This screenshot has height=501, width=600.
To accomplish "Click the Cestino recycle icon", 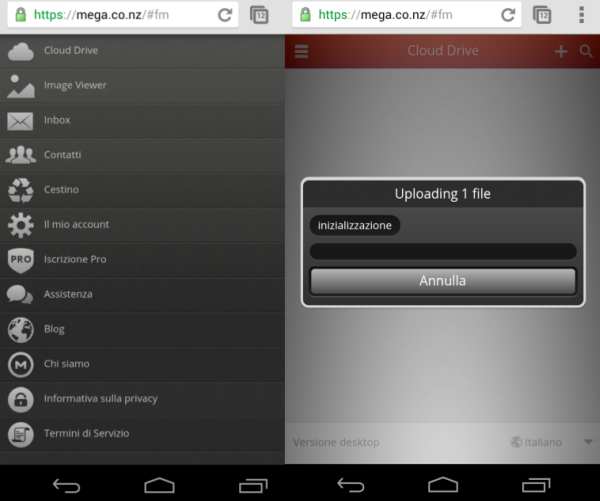I will [21, 190].
